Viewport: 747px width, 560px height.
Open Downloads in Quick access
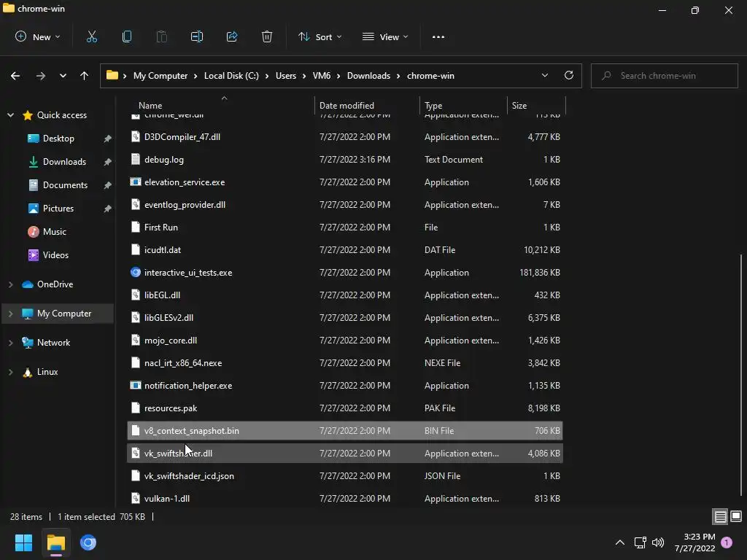tap(64, 162)
